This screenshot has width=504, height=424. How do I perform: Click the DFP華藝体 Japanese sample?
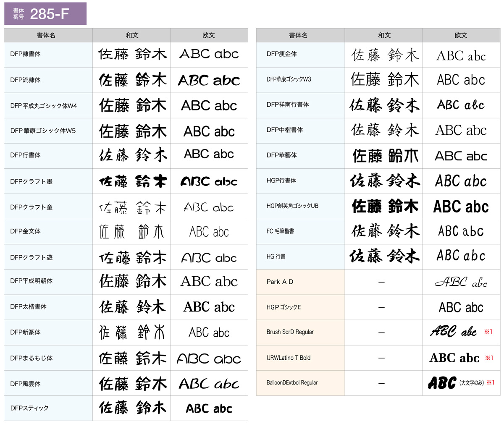pos(385,156)
